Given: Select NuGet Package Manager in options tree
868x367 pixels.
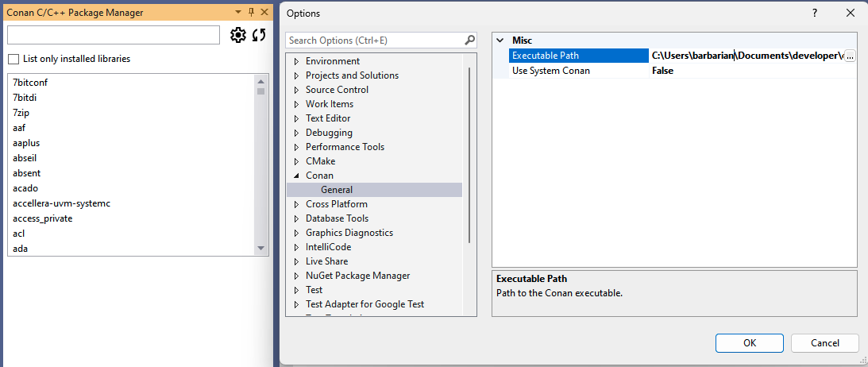Looking at the screenshot, I should pyautogui.click(x=357, y=276).
